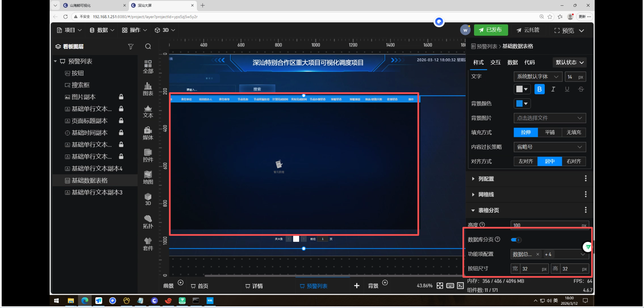Toggle bold text formatting button
The image size is (644, 308).
[539, 89]
